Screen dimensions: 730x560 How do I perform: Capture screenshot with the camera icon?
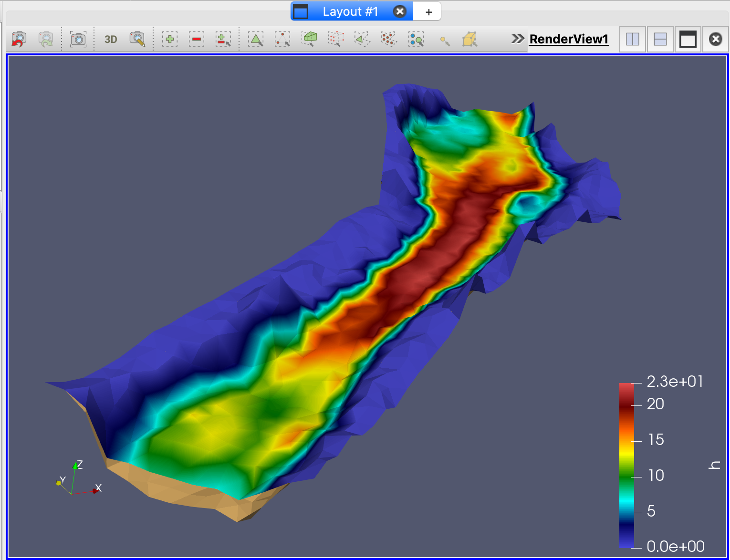coord(78,39)
